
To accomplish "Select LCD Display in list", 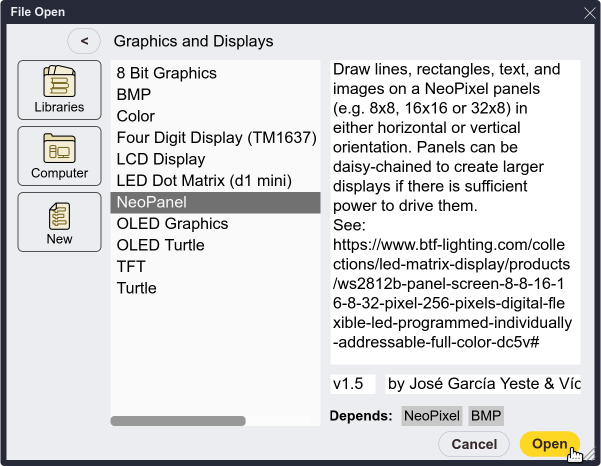I will click(x=161, y=159).
